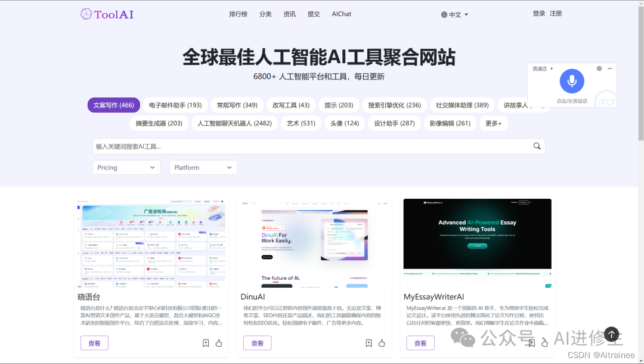Open the MyEssayWriterAI screenshot thumbnail

[x=477, y=243]
